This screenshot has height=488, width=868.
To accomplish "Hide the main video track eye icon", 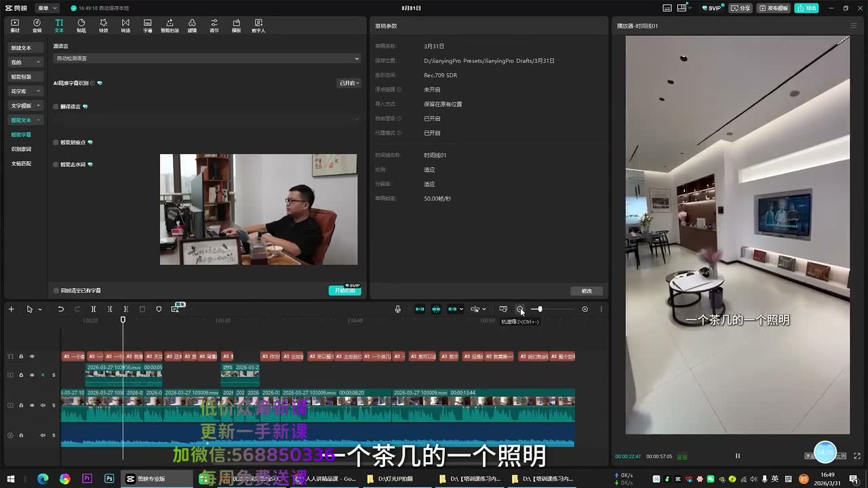I will click(31, 405).
